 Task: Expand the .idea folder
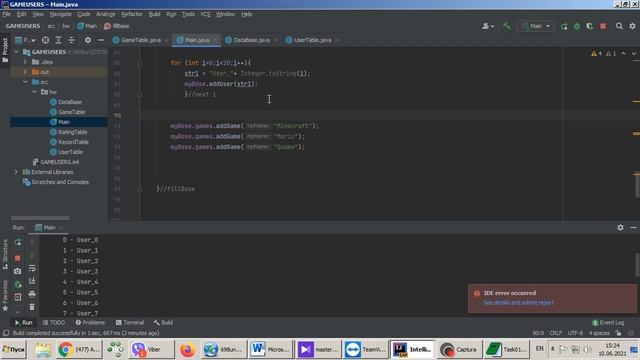(x=25, y=62)
